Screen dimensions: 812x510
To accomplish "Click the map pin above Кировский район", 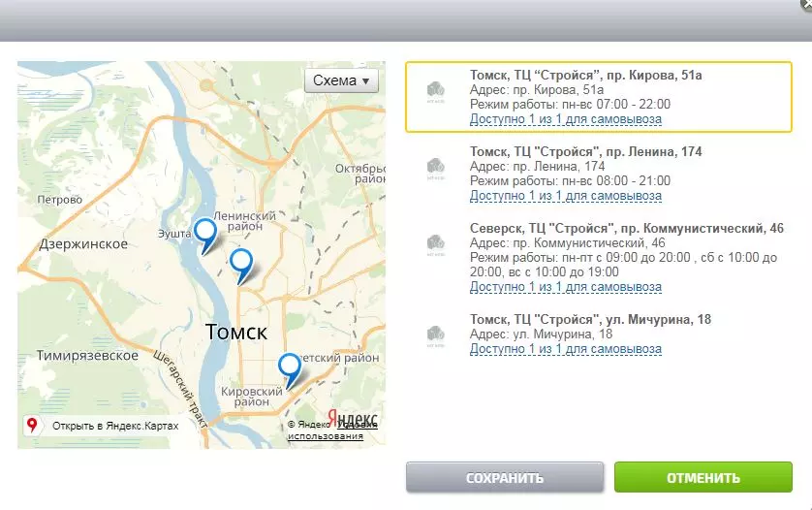I will click(x=290, y=370).
